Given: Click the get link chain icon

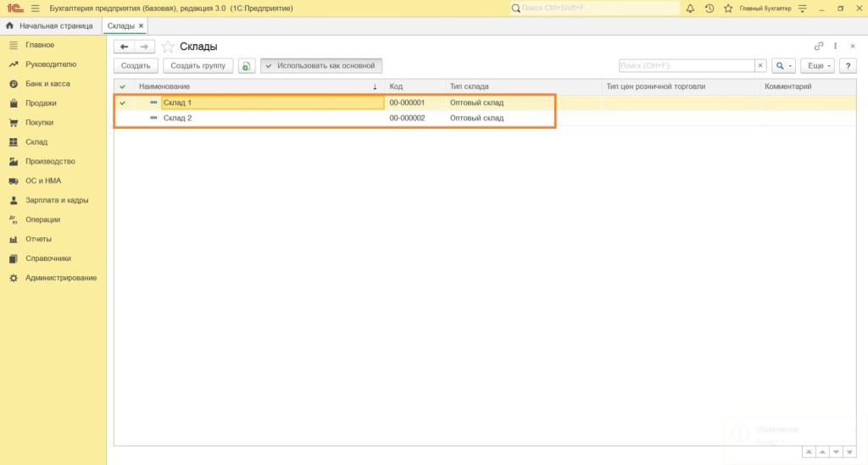Looking at the screenshot, I should coord(819,47).
